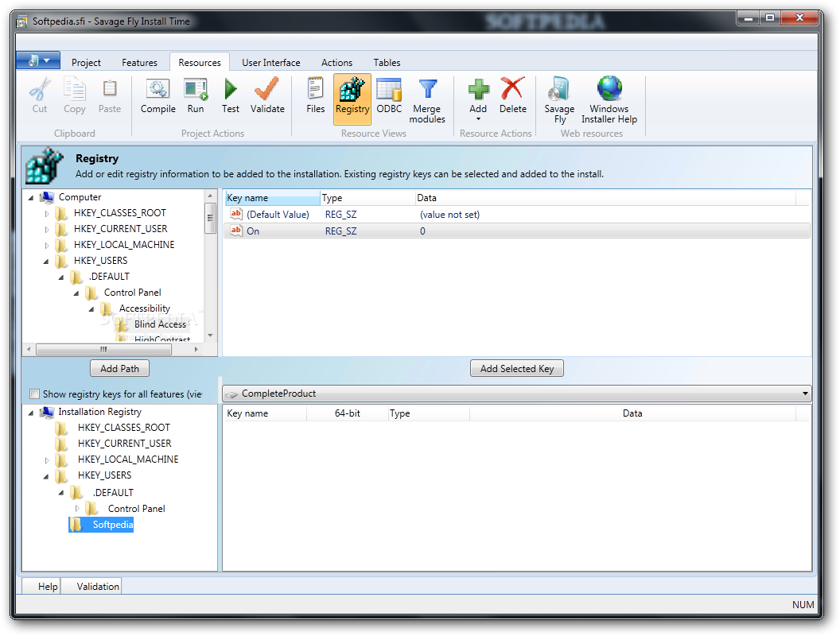Click the Softpedia folder icon
This screenshot has height=636, width=840.
(x=76, y=525)
